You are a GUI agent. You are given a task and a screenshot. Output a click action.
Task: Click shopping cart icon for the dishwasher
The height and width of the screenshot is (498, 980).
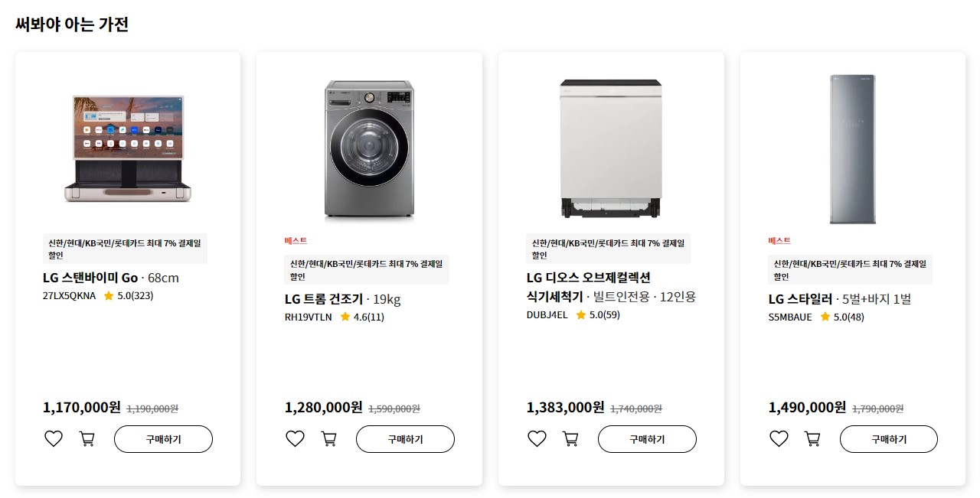[570, 438]
